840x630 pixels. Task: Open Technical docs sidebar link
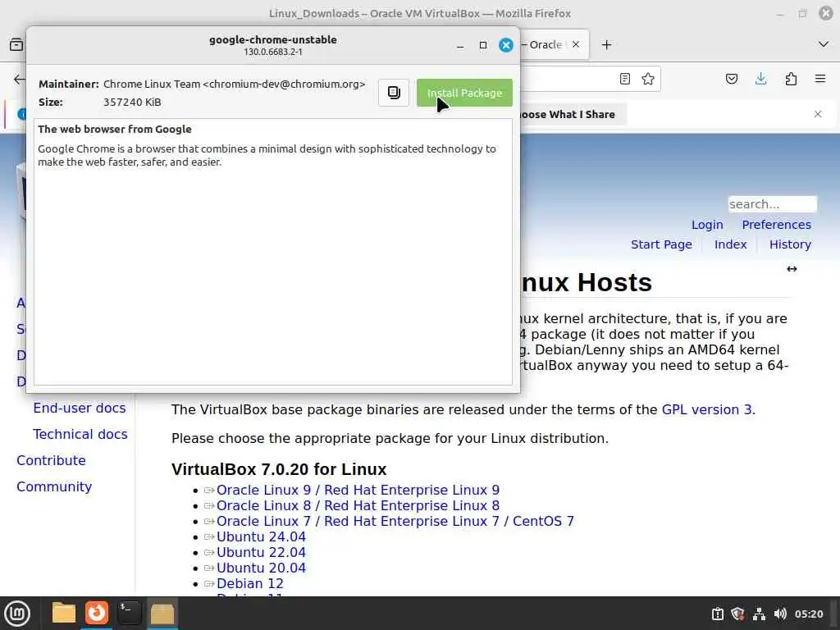click(80, 435)
